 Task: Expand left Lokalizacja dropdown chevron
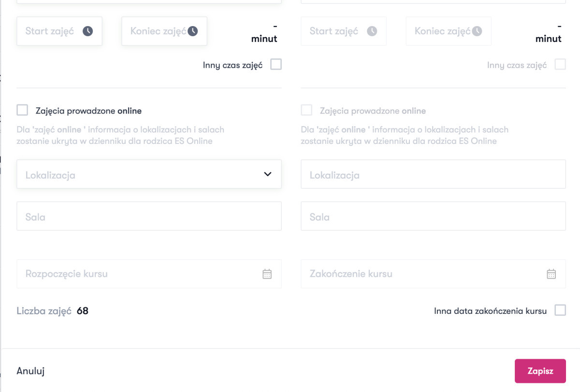tap(268, 174)
